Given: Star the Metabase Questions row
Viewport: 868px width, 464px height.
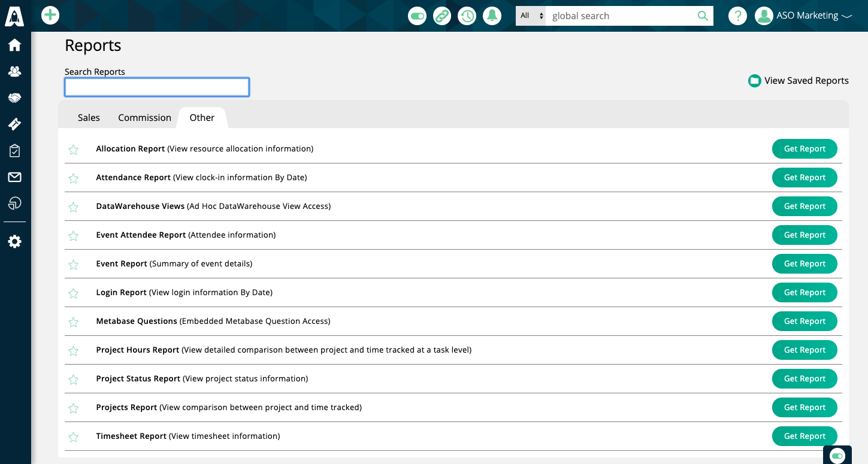Looking at the screenshot, I should [73, 322].
